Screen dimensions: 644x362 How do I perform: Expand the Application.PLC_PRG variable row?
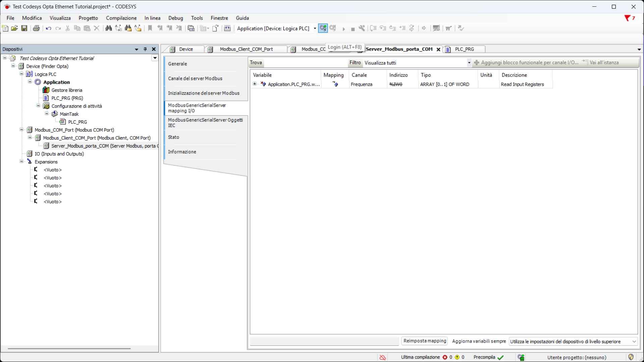pyautogui.click(x=255, y=84)
